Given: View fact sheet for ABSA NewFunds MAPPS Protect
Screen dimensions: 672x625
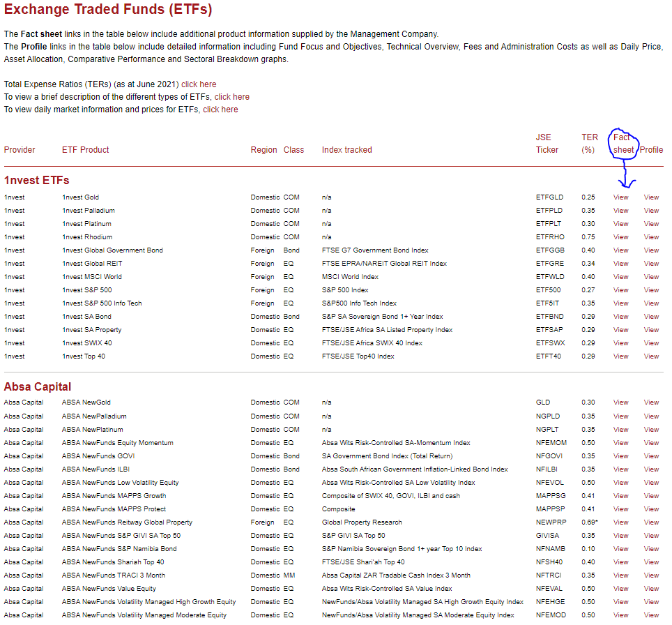Looking at the screenshot, I should [x=620, y=509].
